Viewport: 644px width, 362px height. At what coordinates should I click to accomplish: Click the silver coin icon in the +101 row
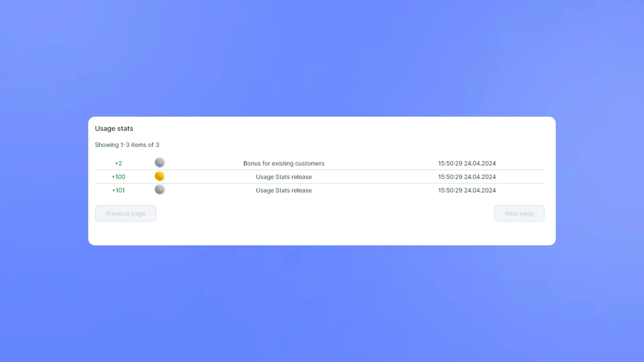(160, 189)
